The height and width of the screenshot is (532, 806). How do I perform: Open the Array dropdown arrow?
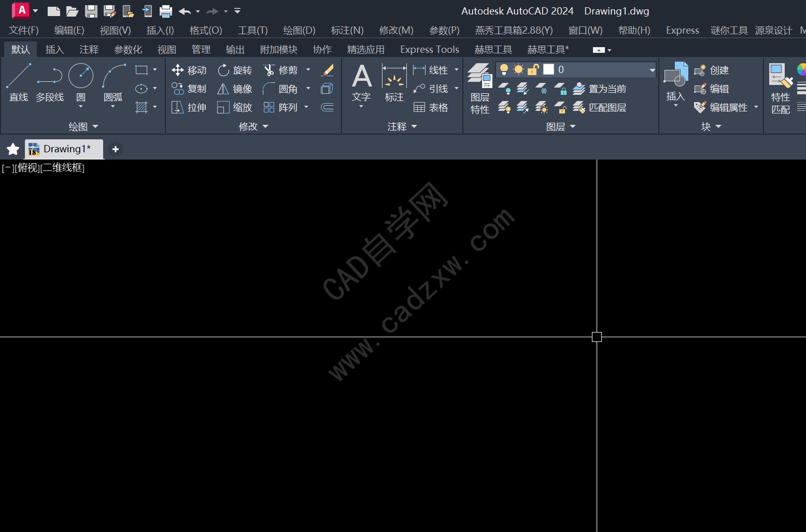tap(306, 107)
